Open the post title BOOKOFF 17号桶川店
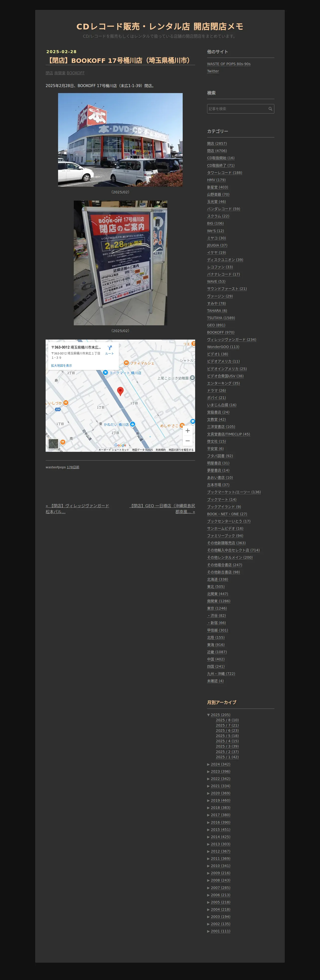The height and width of the screenshot is (980, 320). pyautogui.click(x=119, y=60)
